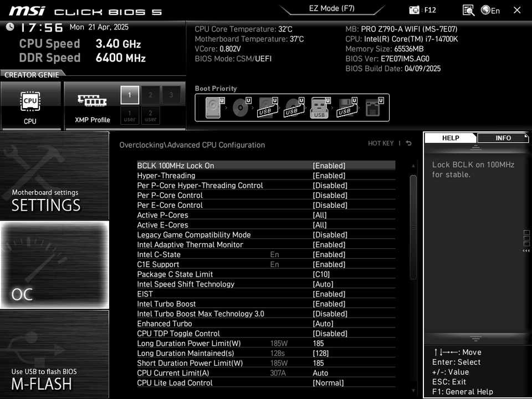Select the USB CD/DVD boot device icon
532x399 pixels.
tap(294, 107)
